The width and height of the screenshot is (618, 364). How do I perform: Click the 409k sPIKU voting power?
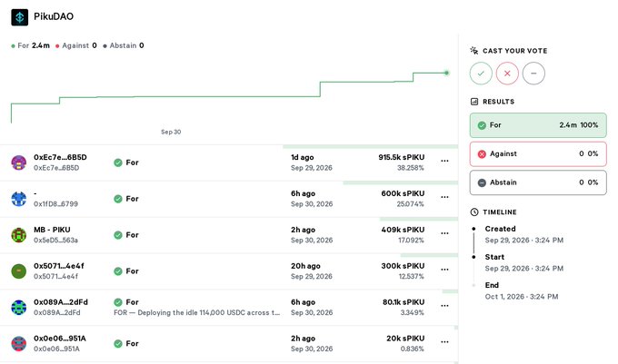403,230
